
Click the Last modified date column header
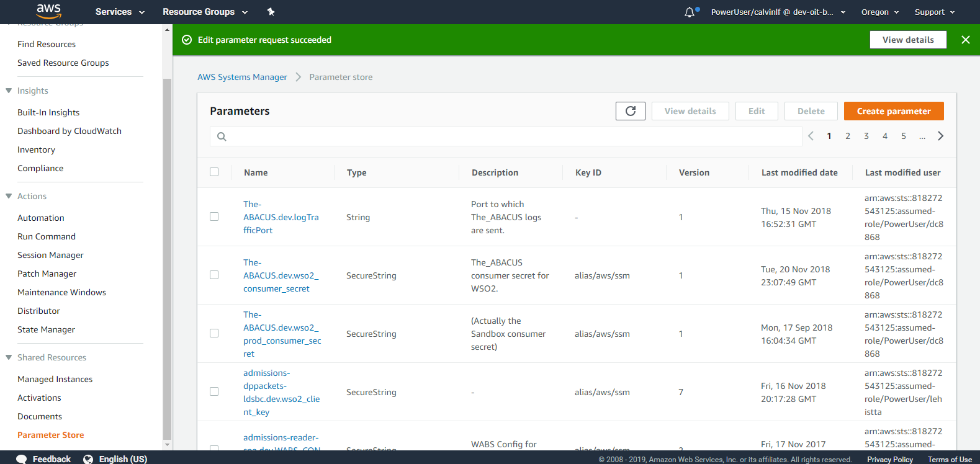[x=799, y=172]
